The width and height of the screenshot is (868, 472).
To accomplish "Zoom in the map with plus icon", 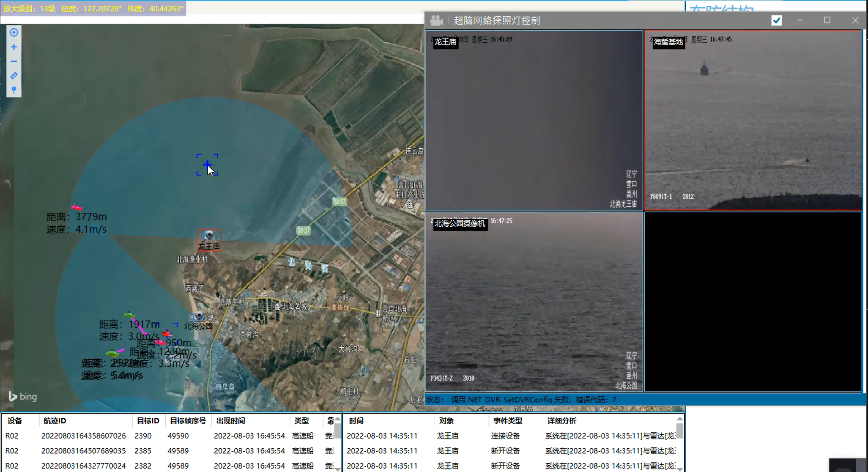I will (14, 47).
